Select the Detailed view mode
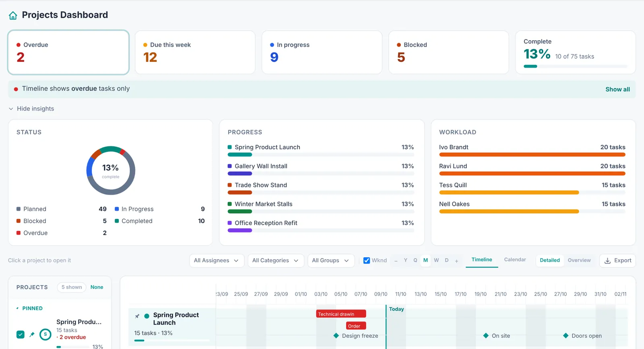The height and width of the screenshot is (349, 644). click(x=550, y=260)
